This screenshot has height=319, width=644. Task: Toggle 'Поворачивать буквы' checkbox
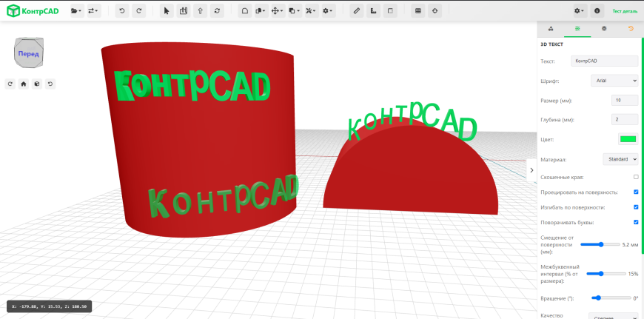click(x=636, y=222)
